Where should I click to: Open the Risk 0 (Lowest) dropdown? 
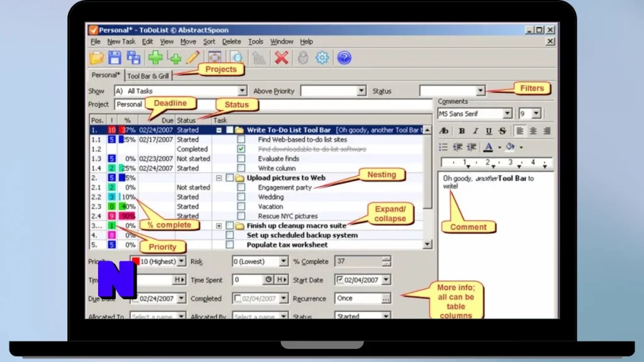pyautogui.click(x=283, y=261)
